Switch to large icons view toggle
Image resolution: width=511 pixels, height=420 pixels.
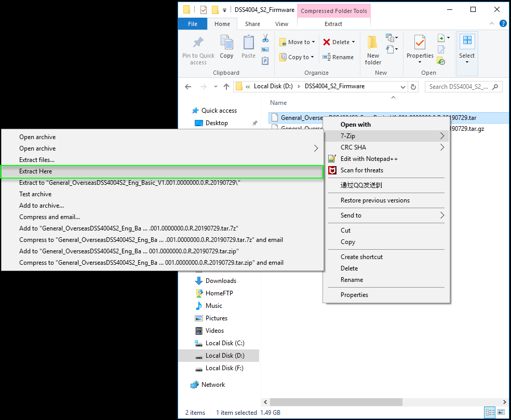tap(501, 412)
